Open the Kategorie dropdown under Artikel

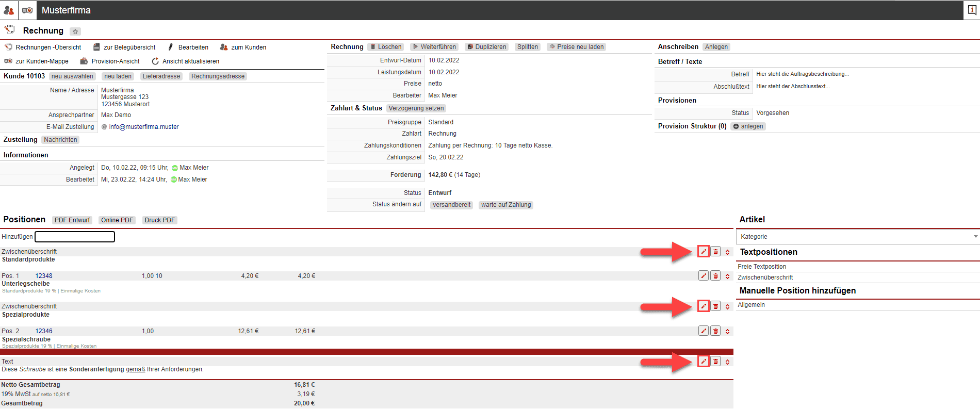857,237
